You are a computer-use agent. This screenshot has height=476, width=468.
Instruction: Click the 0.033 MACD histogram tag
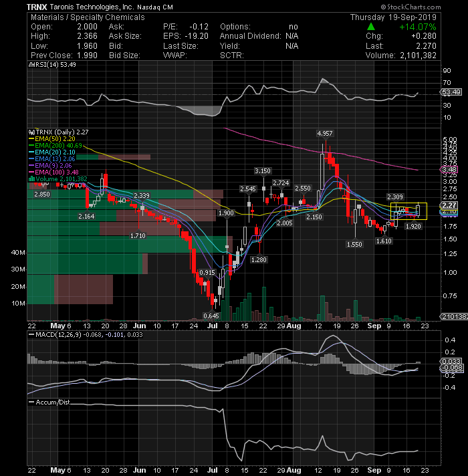tap(451, 361)
